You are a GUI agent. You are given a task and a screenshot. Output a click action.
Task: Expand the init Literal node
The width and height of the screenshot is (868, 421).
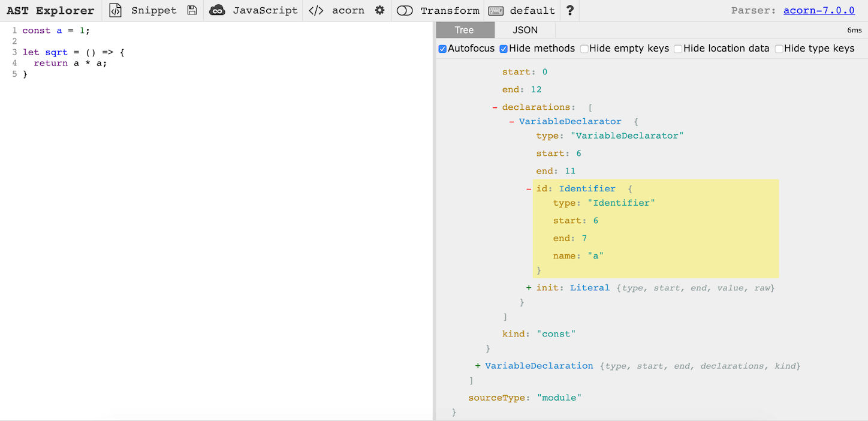tap(529, 288)
